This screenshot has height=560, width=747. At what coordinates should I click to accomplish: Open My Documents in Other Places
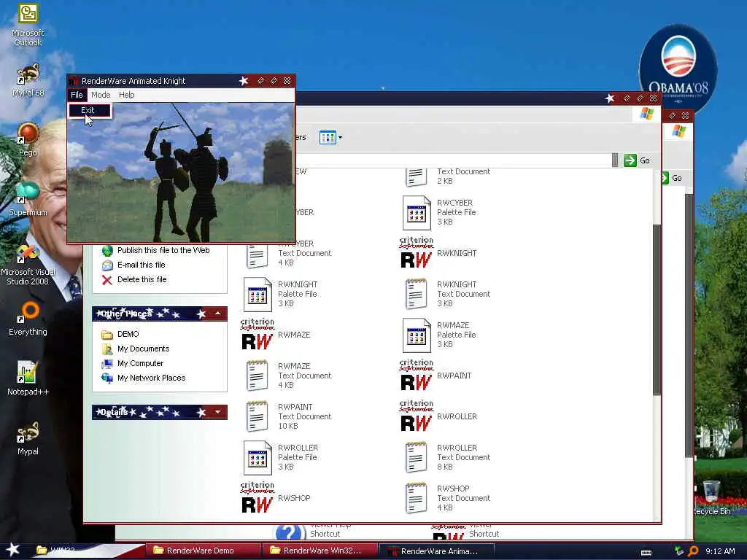coord(144,349)
